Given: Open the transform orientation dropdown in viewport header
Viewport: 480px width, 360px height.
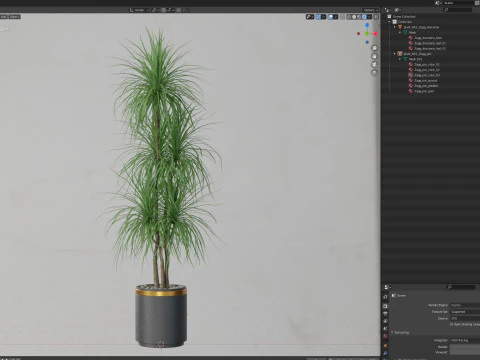Looking at the screenshot, I should tap(139, 10).
